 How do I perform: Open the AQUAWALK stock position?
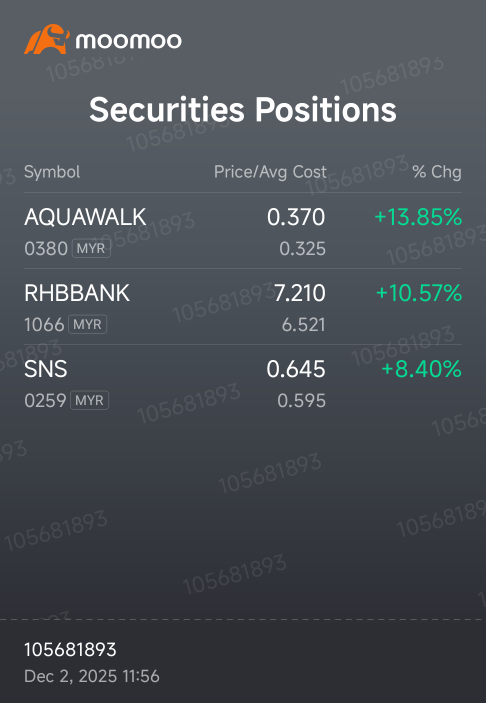pos(243,231)
